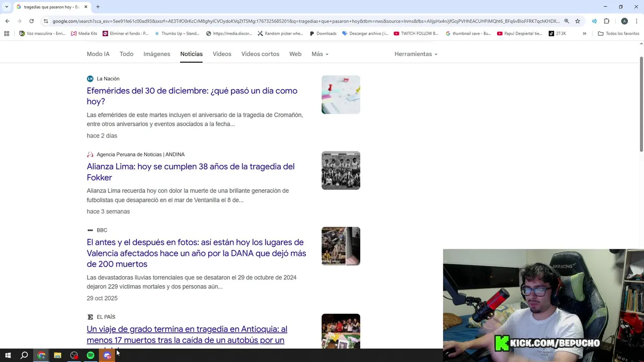Click the 'hace 2 días' timestamp
Image resolution: width=644 pixels, height=362 pixels.
click(x=102, y=136)
